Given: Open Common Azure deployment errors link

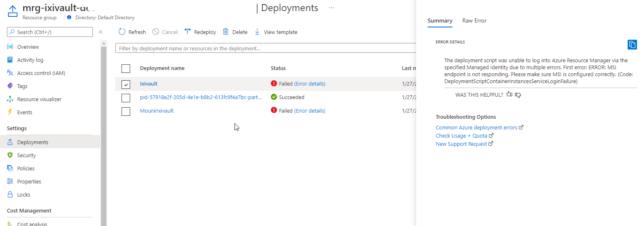Looking at the screenshot, I should 476,127.
